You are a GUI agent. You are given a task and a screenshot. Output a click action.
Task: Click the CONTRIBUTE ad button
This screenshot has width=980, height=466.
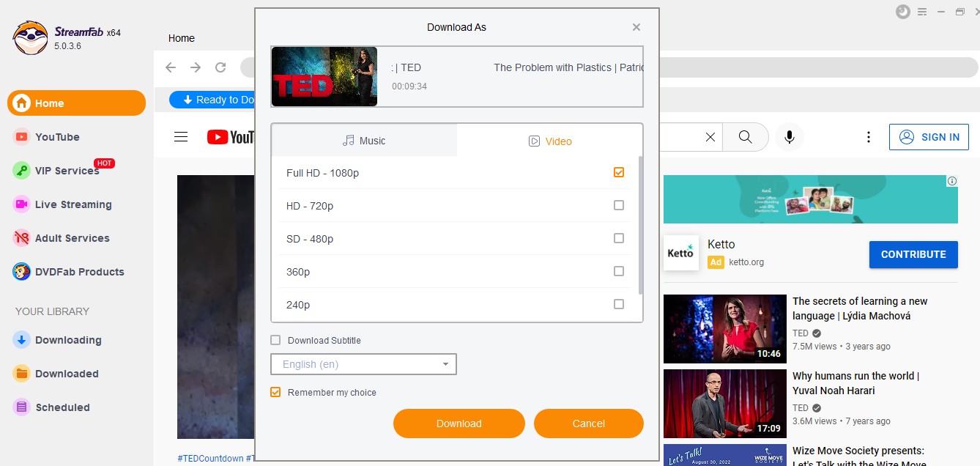point(913,254)
